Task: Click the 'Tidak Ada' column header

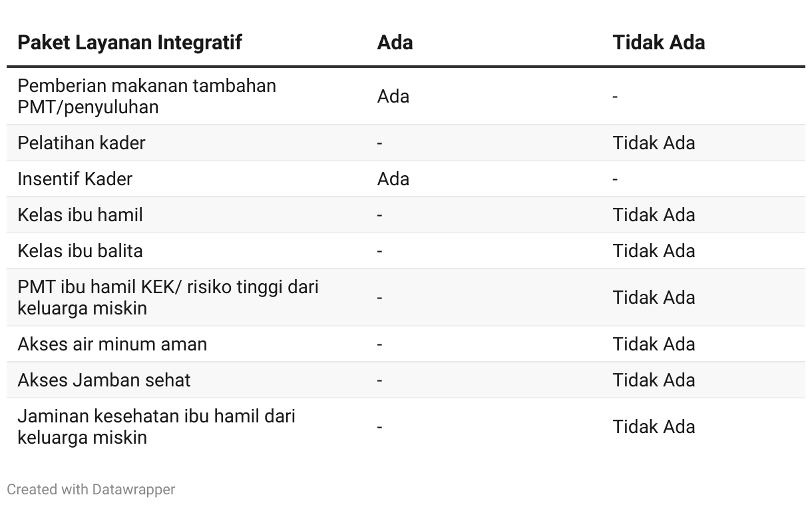Action: (x=658, y=43)
